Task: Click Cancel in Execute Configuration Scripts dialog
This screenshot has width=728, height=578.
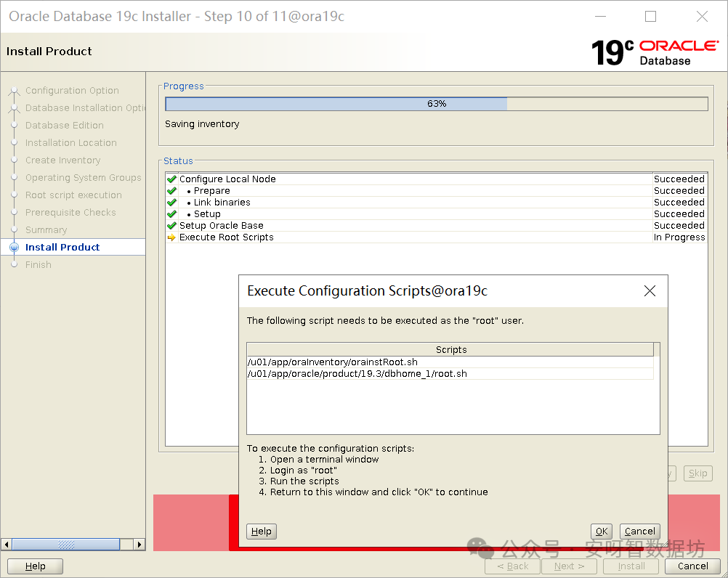Action: click(640, 531)
